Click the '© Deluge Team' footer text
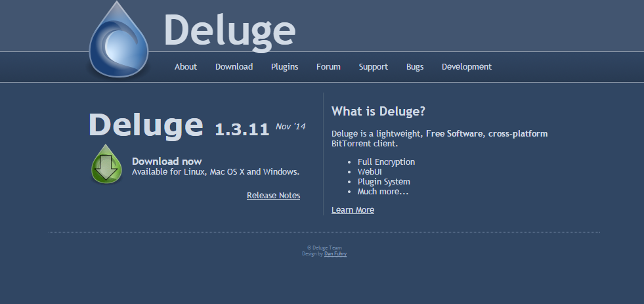 click(324, 248)
